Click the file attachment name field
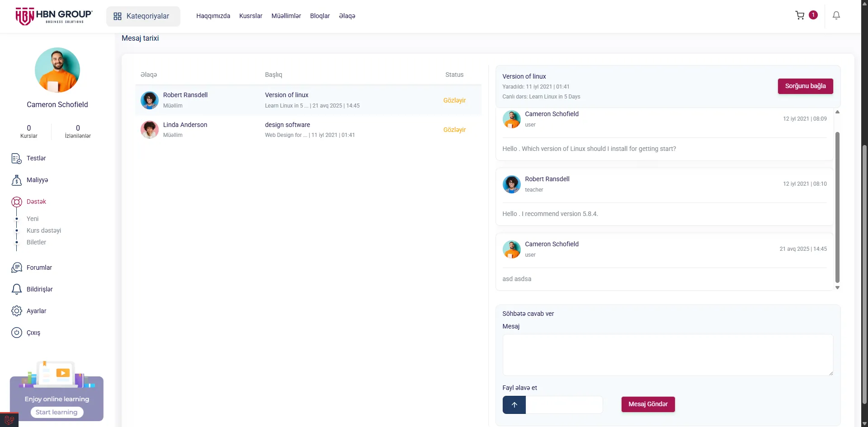 click(x=564, y=405)
